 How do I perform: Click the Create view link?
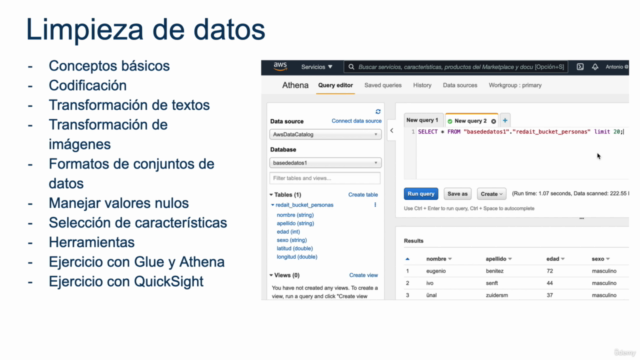click(x=363, y=275)
